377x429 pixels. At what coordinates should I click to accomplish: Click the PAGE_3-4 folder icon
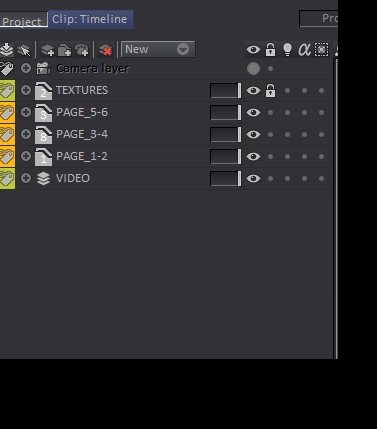(x=43, y=135)
